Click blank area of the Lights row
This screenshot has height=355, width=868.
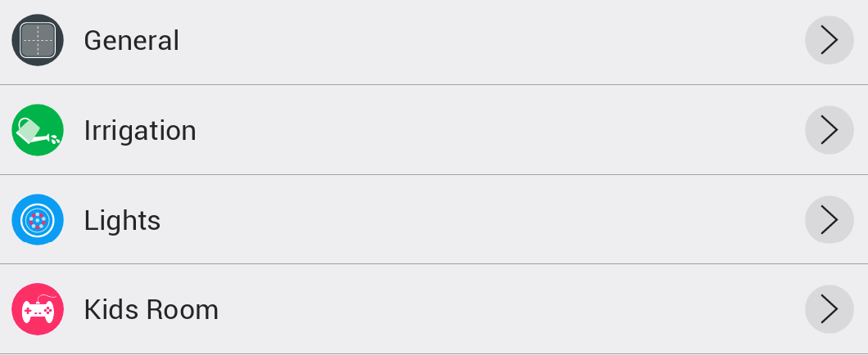(491, 220)
